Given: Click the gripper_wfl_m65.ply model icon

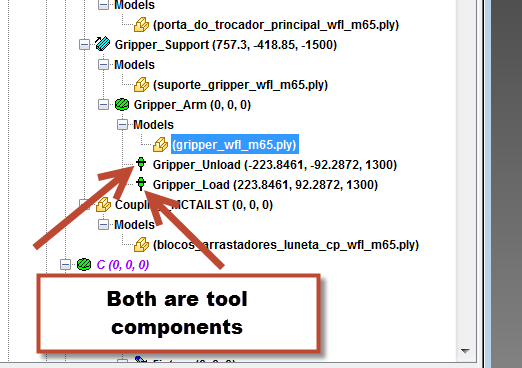Looking at the screenshot, I should point(160,145).
